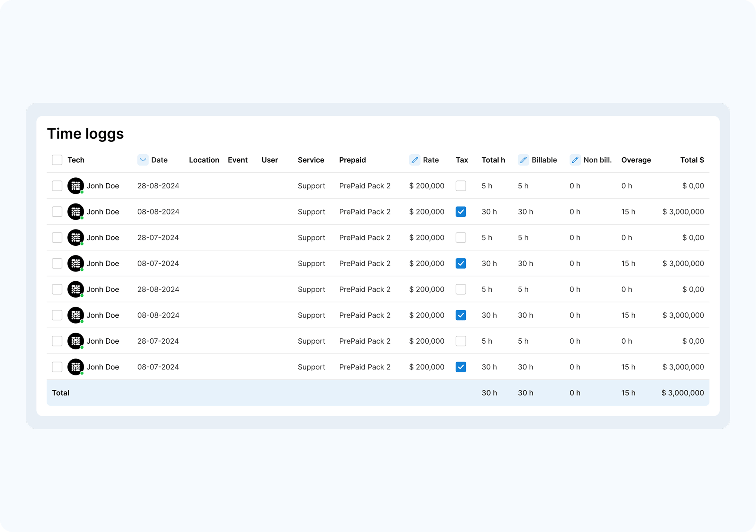Click the Date column header label
The width and height of the screenshot is (756, 532).
[x=160, y=160]
